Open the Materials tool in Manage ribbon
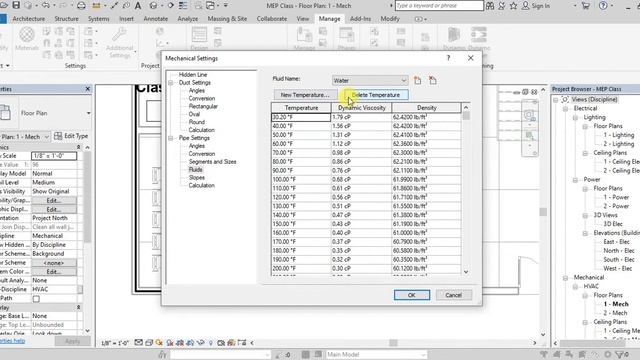The image size is (640, 360). (27, 39)
